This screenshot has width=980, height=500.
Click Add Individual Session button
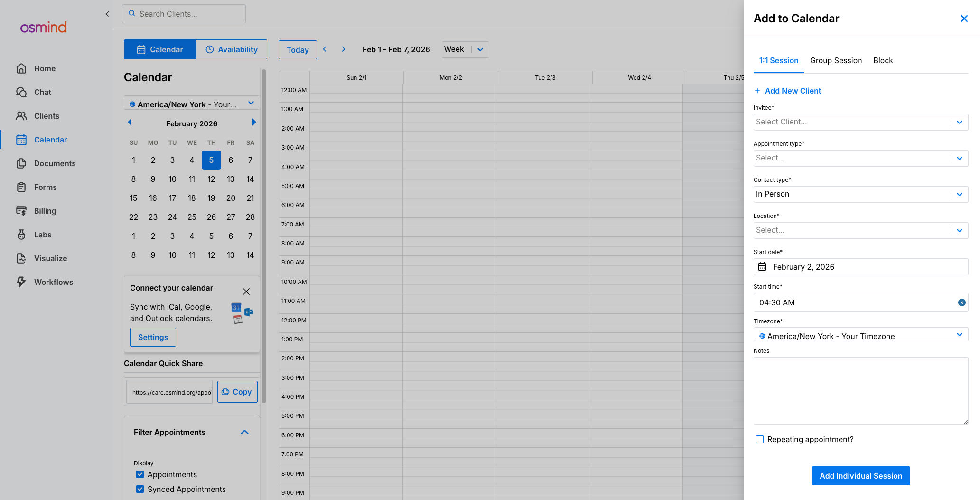click(x=861, y=476)
